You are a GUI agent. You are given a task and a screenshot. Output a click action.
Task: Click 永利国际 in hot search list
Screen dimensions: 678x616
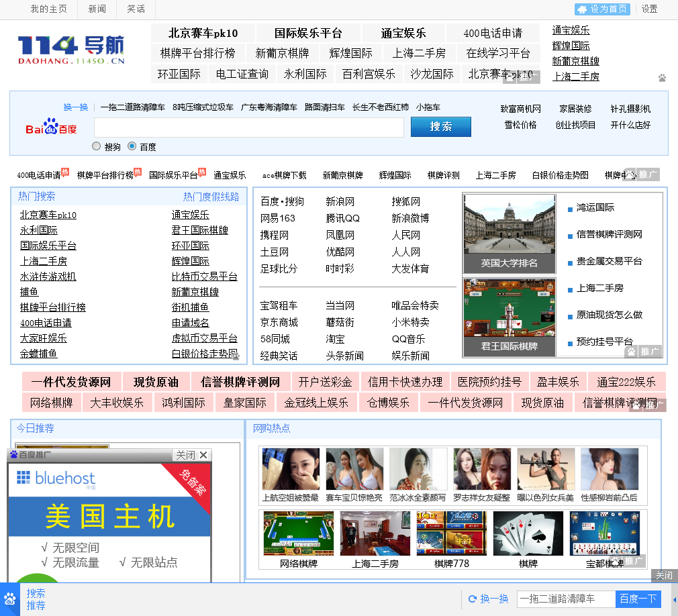(x=38, y=230)
